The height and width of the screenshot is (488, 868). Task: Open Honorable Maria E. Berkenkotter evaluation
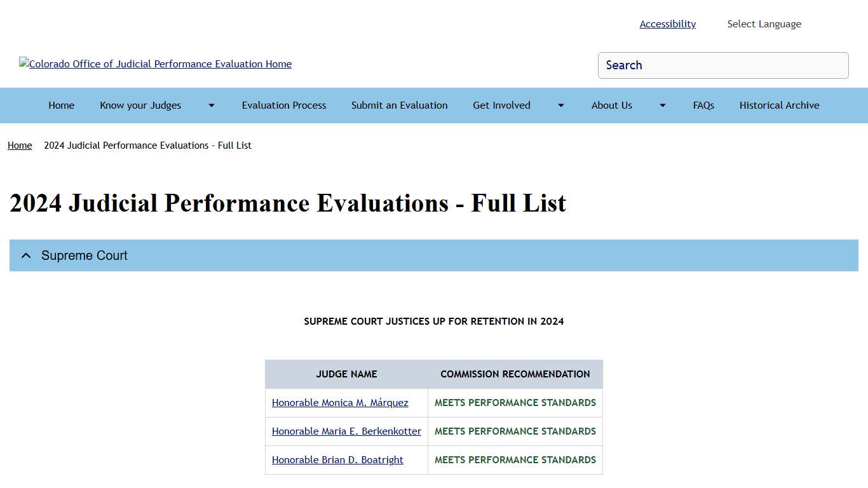coord(346,431)
